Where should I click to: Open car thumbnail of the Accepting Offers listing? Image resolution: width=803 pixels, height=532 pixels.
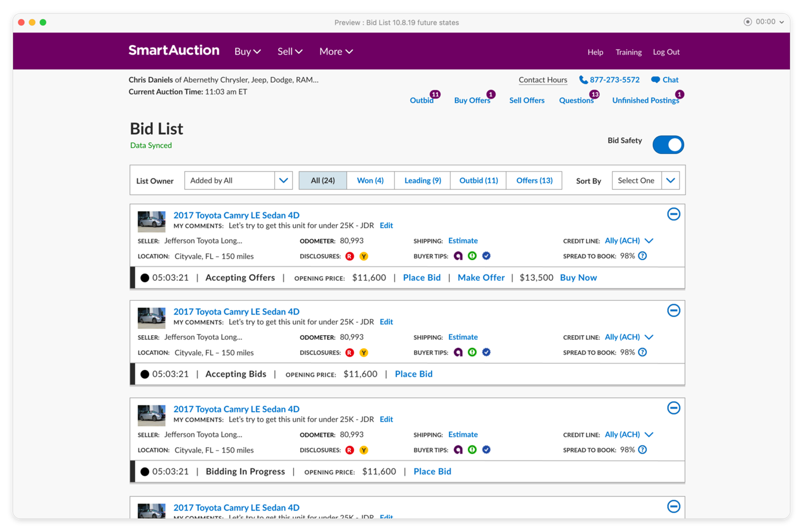pyautogui.click(x=151, y=221)
